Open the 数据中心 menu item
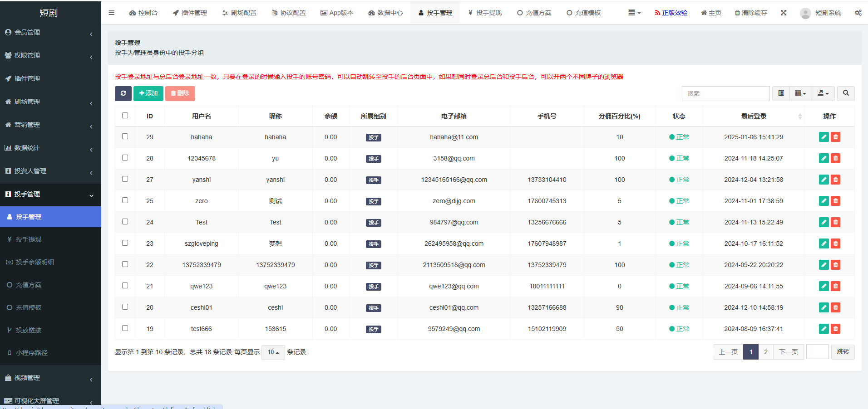Screen dimensions: 868x409 tap(385, 13)
